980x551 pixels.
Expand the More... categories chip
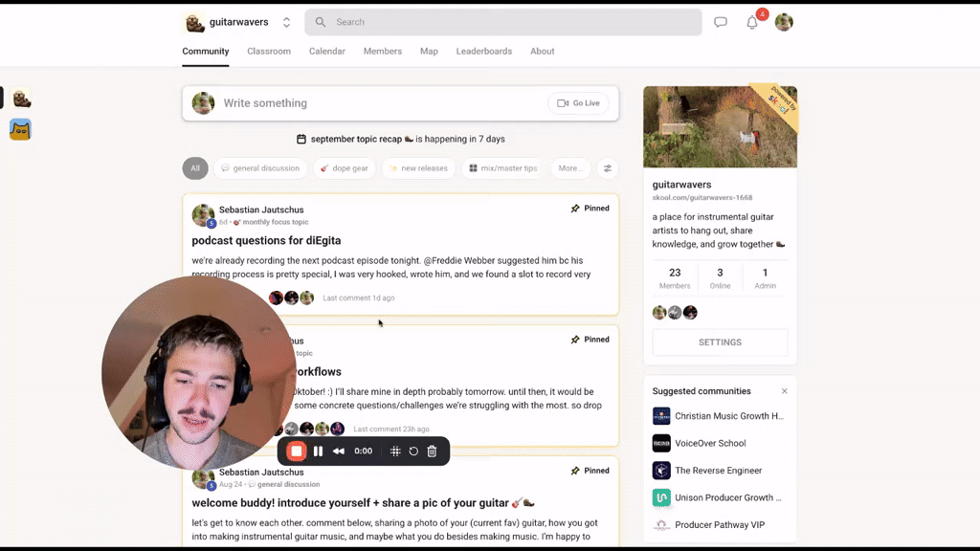point(570,168)
